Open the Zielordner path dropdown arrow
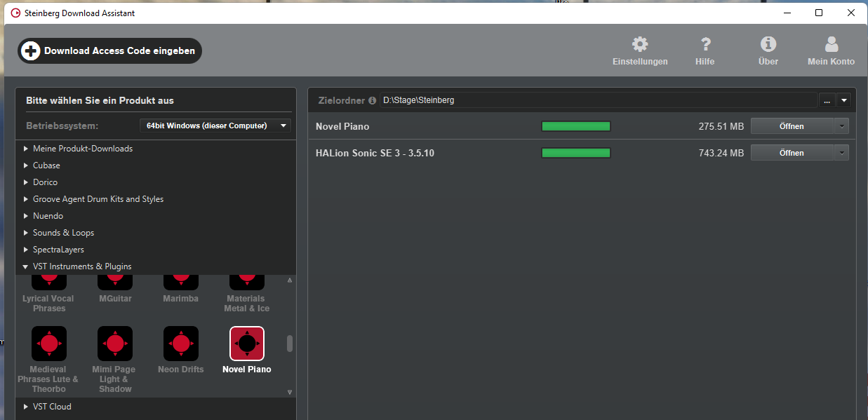The image size is (868, 420). [844, 100]
